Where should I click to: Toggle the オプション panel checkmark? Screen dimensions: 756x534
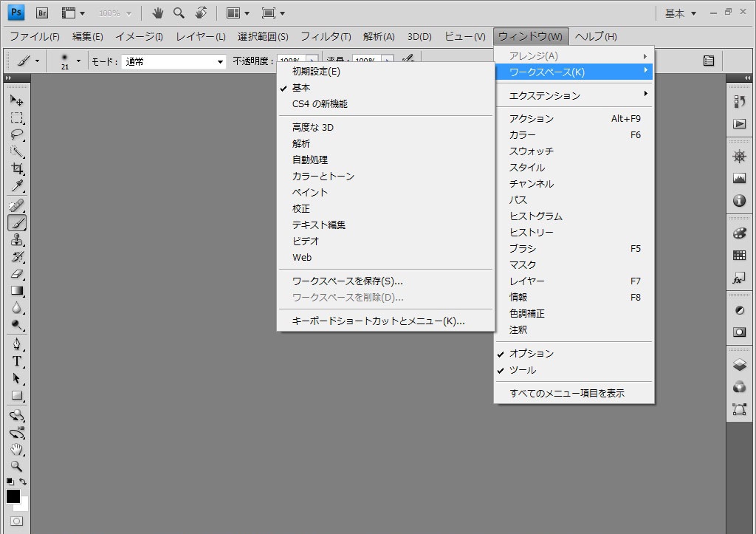point(531,354)
